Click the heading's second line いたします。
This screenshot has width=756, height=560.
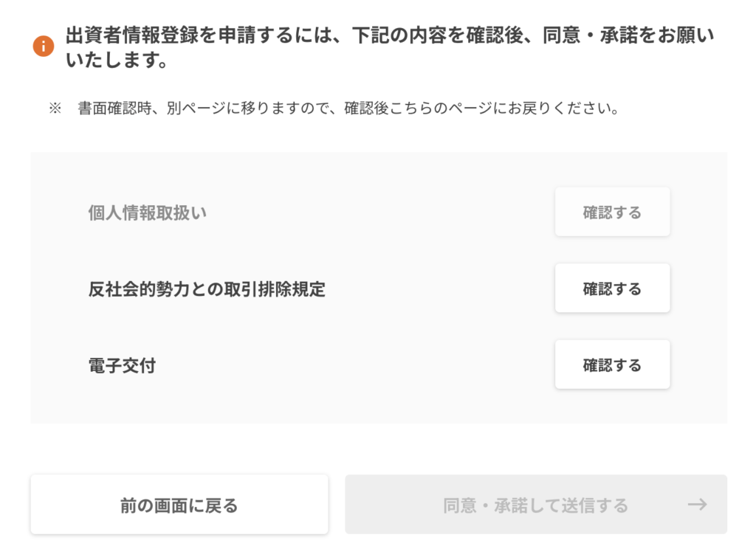click(116, 59)
